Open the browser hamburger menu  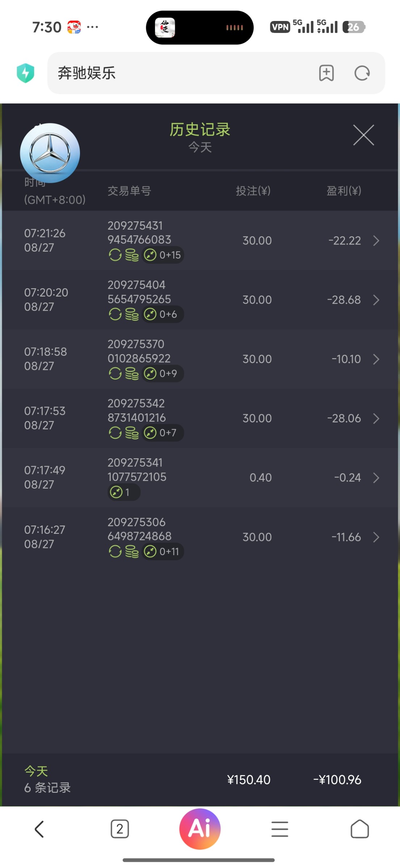tap(280, 829)
